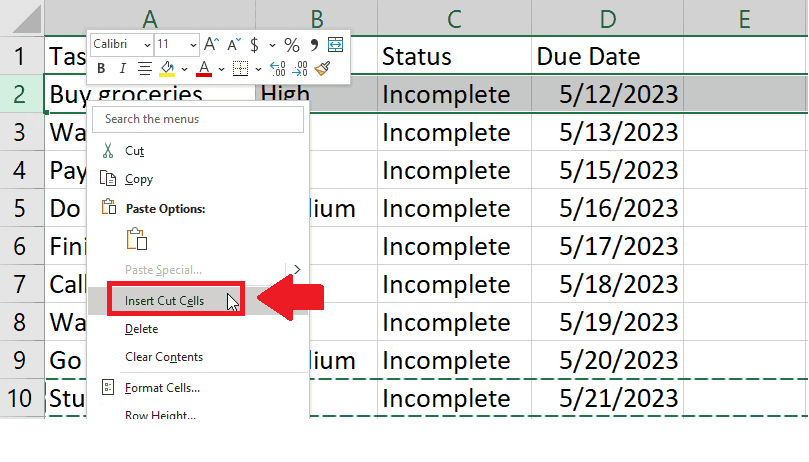The width and height of the screenshot is (809, 462).
Task: Click the Borders icon
Action: pos(240,68)
